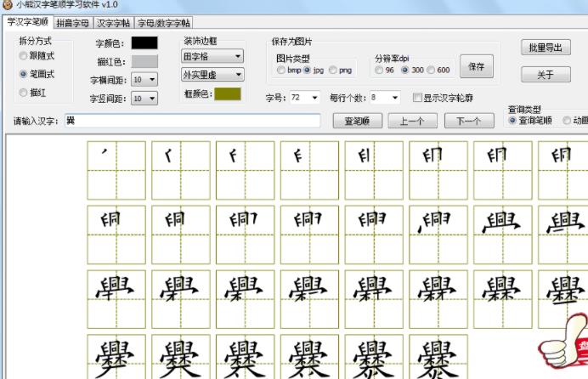Open the 每行个数 dropdown
588x379 pixels.
coord(385,98)
